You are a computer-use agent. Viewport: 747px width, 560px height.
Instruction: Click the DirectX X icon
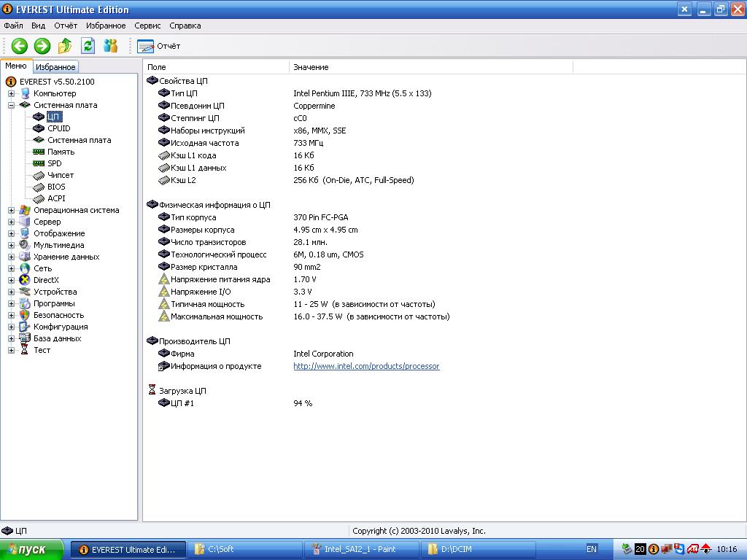pyautogui.click(x=25, y=280)
